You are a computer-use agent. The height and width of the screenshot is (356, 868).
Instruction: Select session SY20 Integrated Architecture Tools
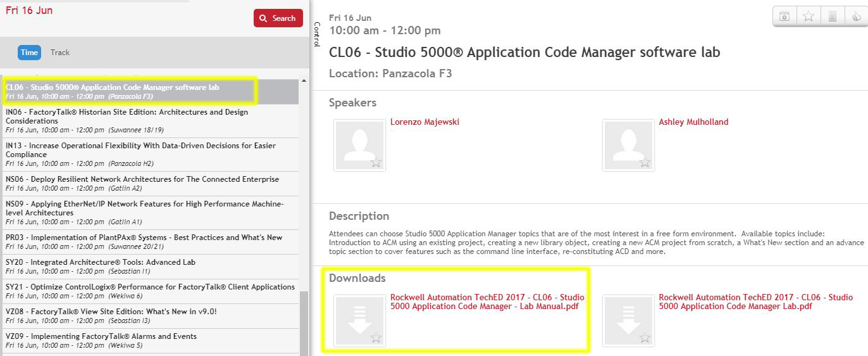coord(151,267)
